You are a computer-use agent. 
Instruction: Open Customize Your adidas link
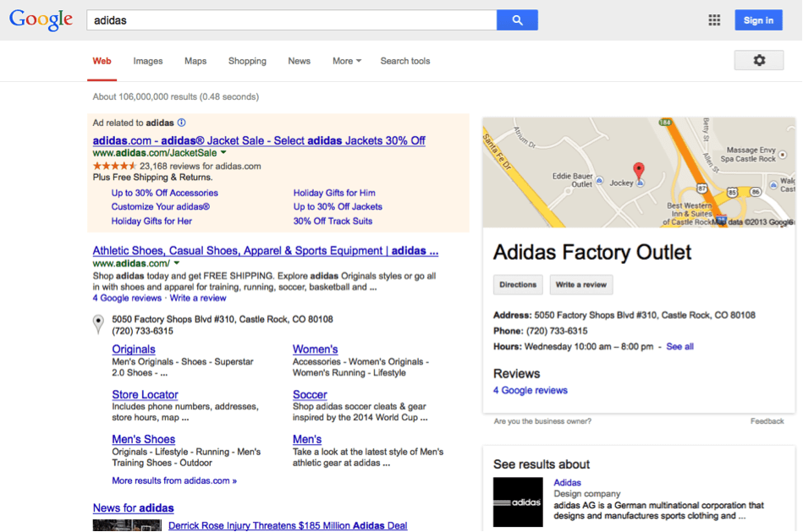click(161, 207)
